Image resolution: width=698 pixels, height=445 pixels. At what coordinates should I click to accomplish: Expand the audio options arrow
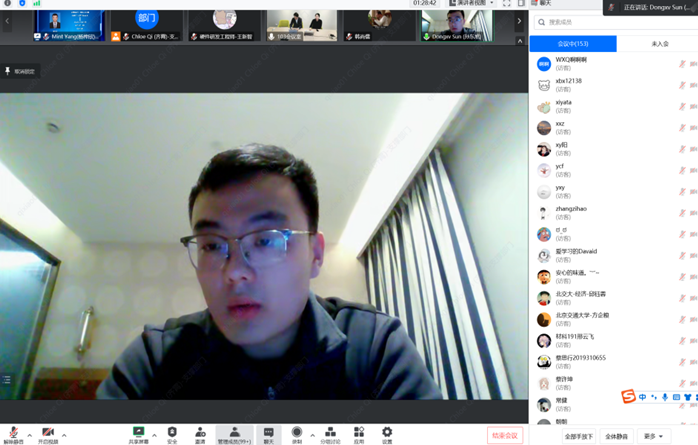tap(29, 435)
